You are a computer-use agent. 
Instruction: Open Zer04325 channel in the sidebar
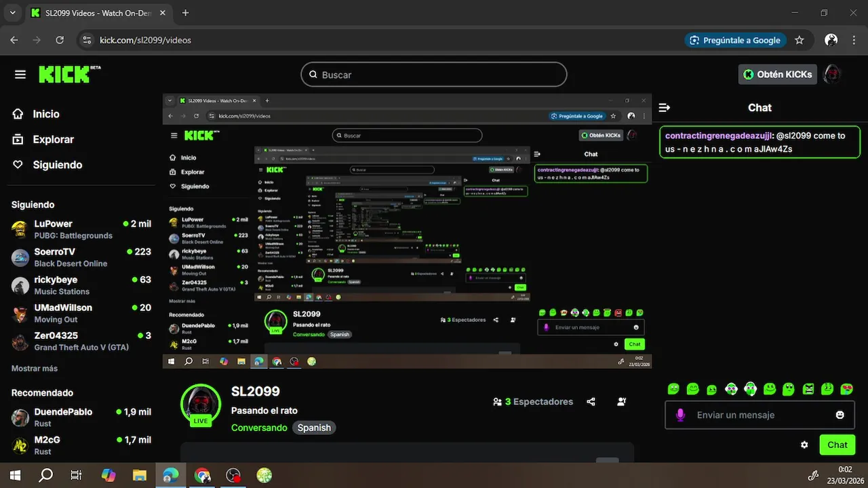point(81,341)
